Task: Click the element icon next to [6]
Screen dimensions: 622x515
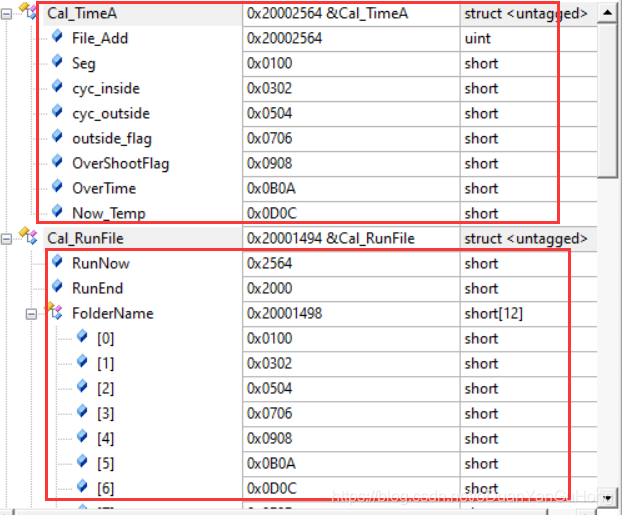Action: (82, 486)
